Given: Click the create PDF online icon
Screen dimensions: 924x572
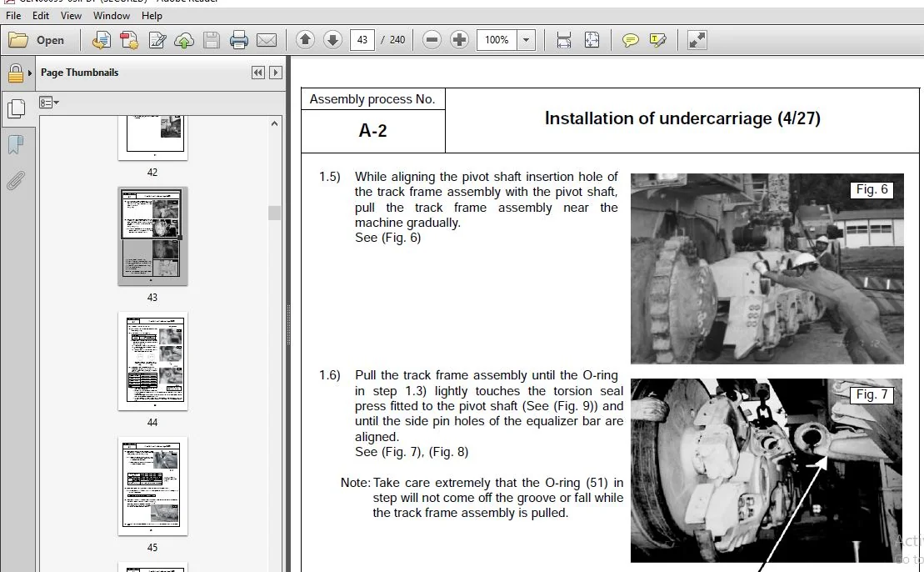Looking at the screenshot, I should pos(102,40).
